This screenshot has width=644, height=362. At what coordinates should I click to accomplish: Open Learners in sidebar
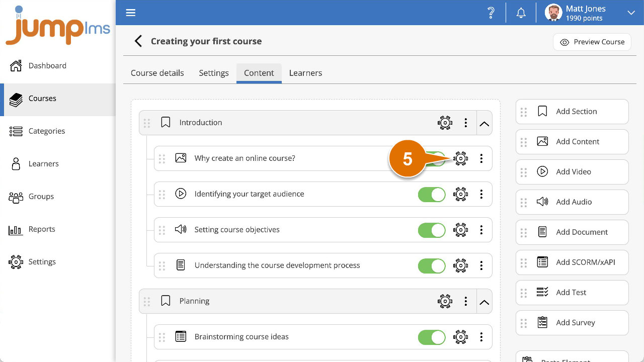point(58,164)
